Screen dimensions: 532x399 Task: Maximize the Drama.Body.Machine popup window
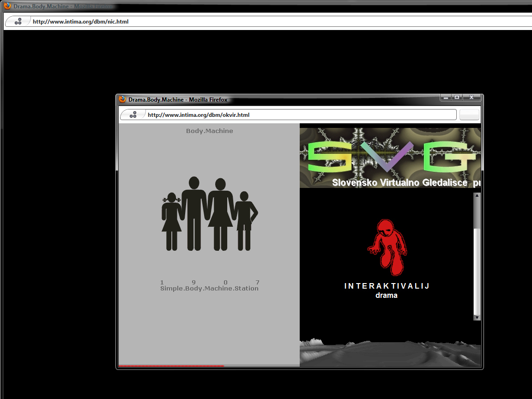tap(457, 97)
